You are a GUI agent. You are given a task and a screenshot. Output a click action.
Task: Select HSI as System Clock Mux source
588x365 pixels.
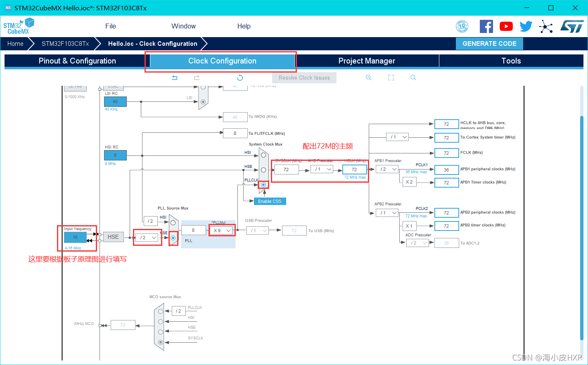click(263, 155)
